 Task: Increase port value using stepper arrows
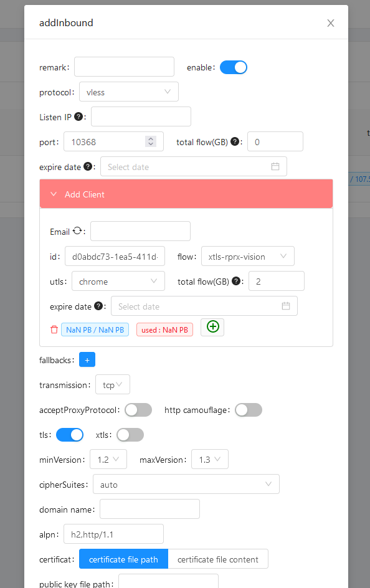(x=151, y=139)
